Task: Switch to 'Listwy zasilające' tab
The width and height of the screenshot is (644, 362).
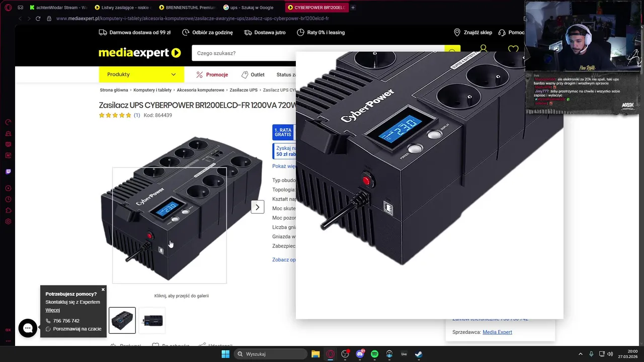Action: 123,8
